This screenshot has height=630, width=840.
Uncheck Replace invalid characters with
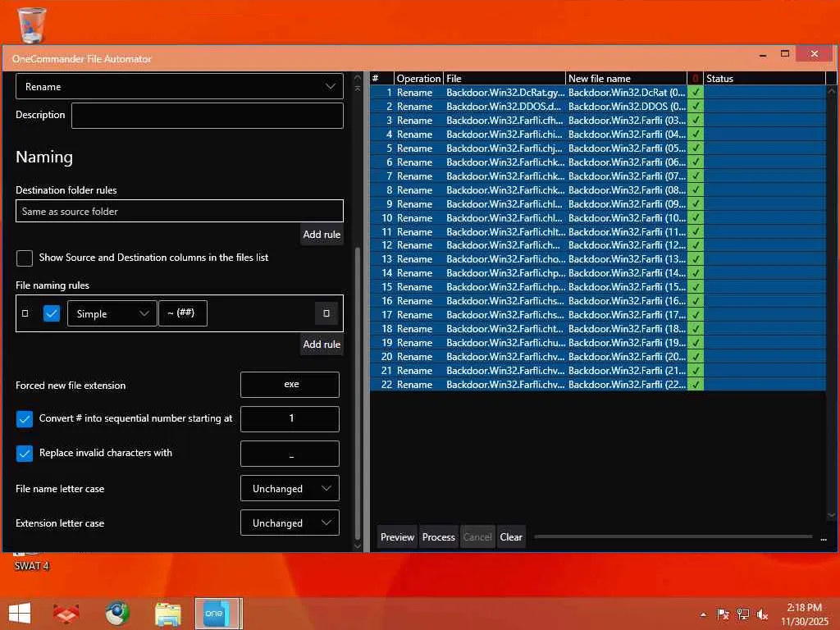[x=25, y=453]
